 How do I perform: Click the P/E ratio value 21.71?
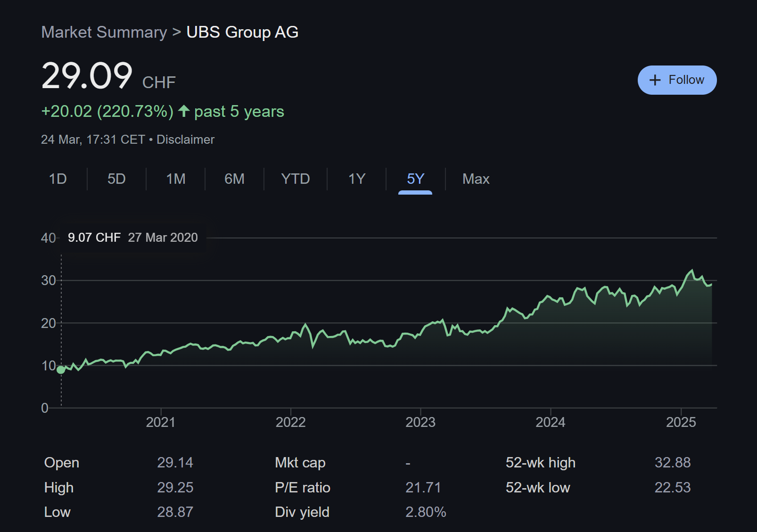pos(423,487)
